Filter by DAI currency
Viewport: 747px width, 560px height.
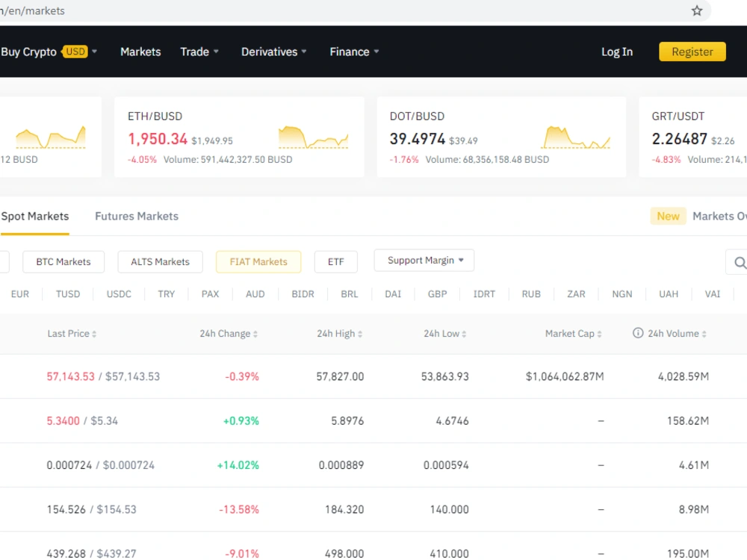point(393,293)
